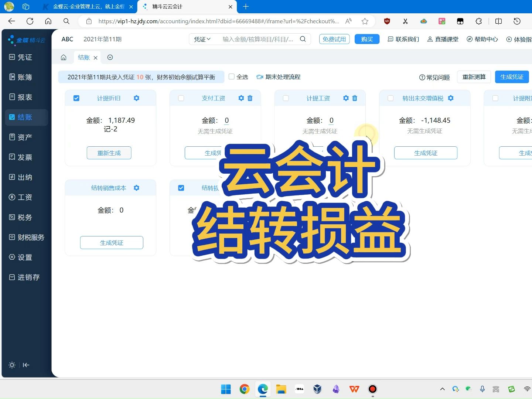Image resolution: width=532 pixels, height=399 pixels.
Task: Edit the 支付工资 amount value 0
Action: pos(227,120)
